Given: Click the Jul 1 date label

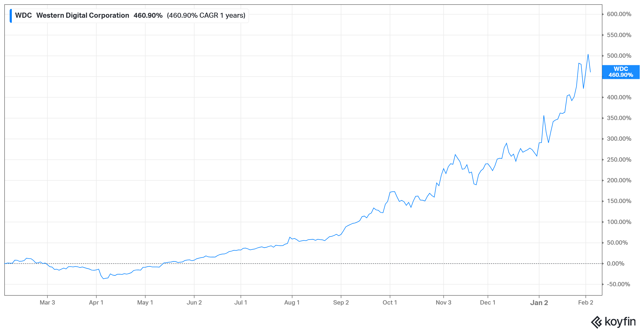Looking at the screenshot, I should click(241, 303).
